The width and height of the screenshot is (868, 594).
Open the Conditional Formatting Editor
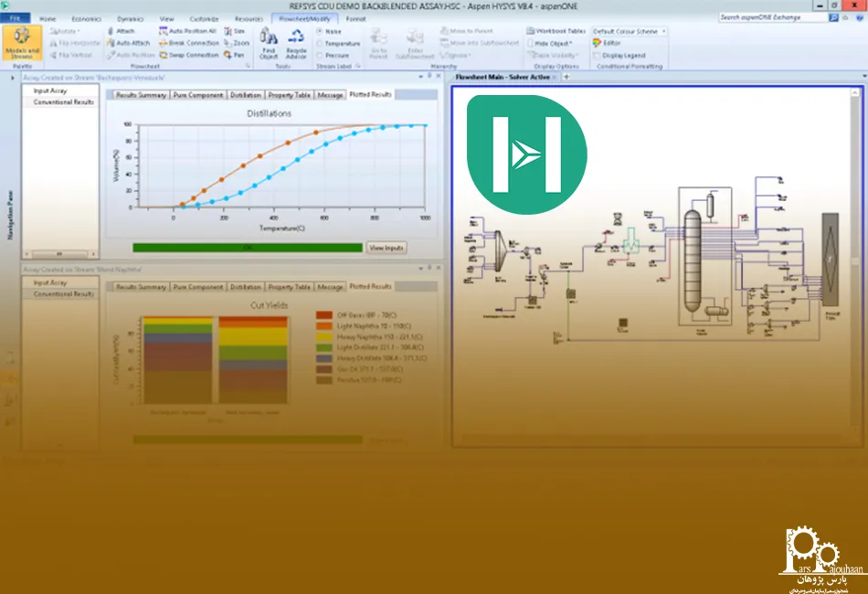tap(607, 43)
